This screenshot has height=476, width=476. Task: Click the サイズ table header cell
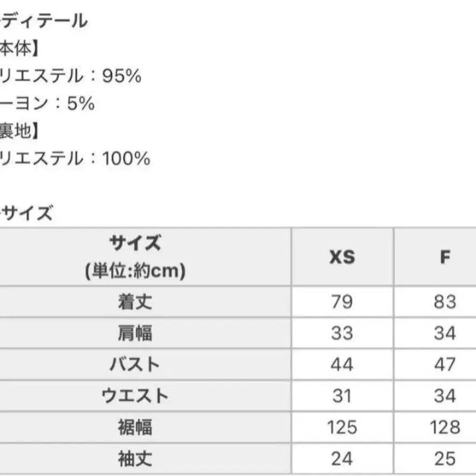point(135,257)
